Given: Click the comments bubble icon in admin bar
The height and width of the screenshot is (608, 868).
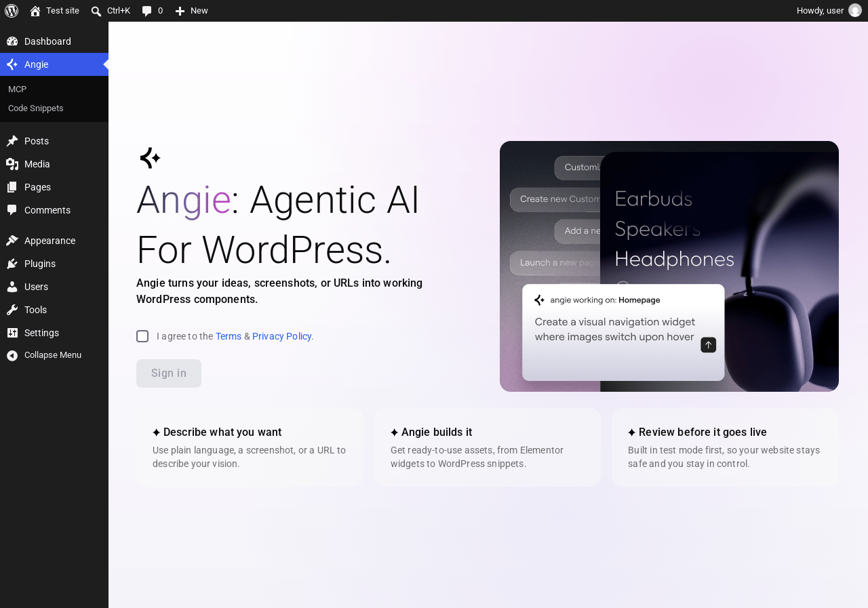Looking at the screenshot, I should click(146, 11).
